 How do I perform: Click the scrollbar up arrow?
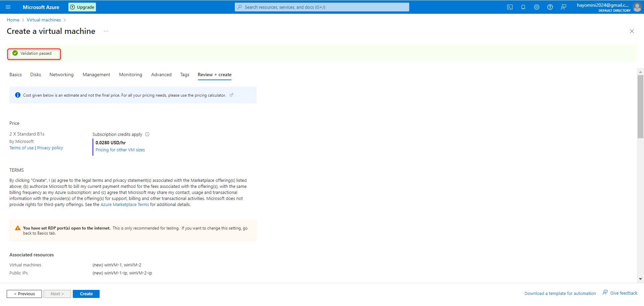(641, 72)
